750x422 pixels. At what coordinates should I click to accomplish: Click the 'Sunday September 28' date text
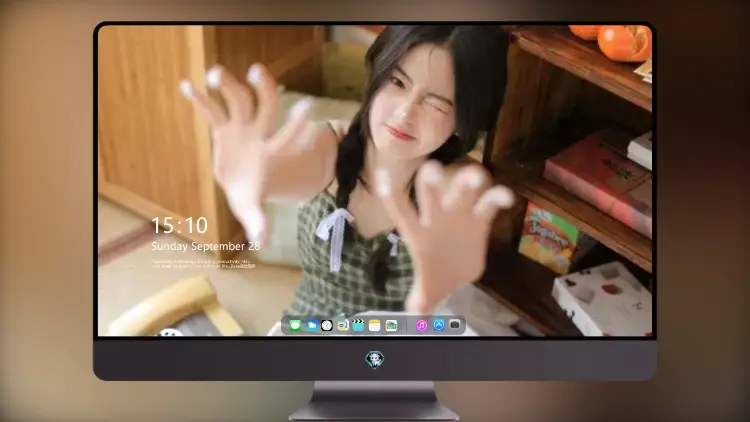[x=205, y=246]
